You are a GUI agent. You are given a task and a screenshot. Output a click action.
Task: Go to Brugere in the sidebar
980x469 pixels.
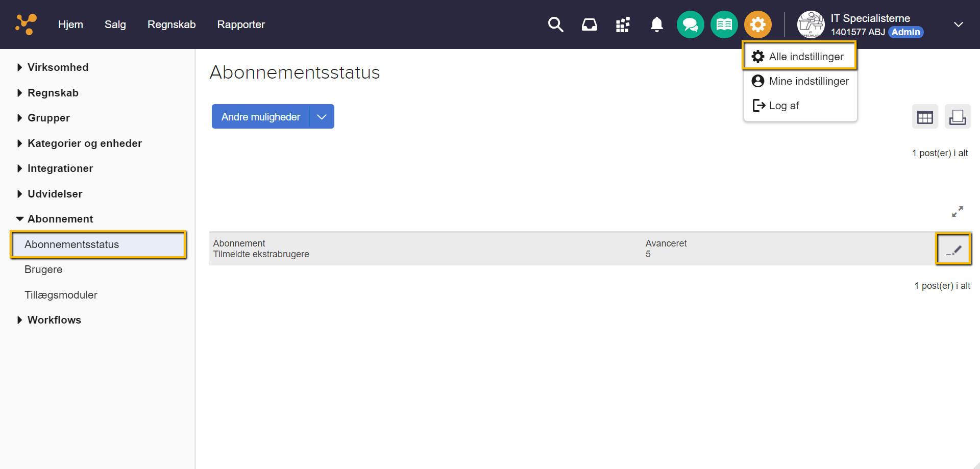(x=43, y=269)
